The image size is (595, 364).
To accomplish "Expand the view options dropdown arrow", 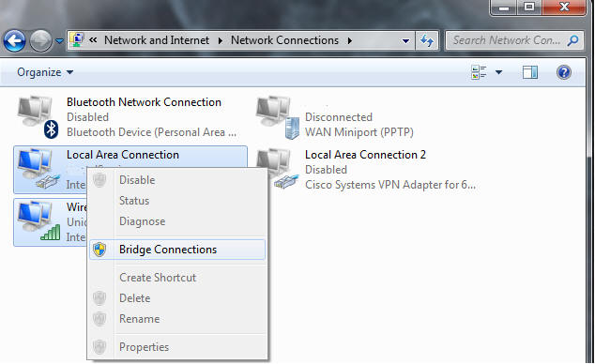I will [x=498, y=72].
